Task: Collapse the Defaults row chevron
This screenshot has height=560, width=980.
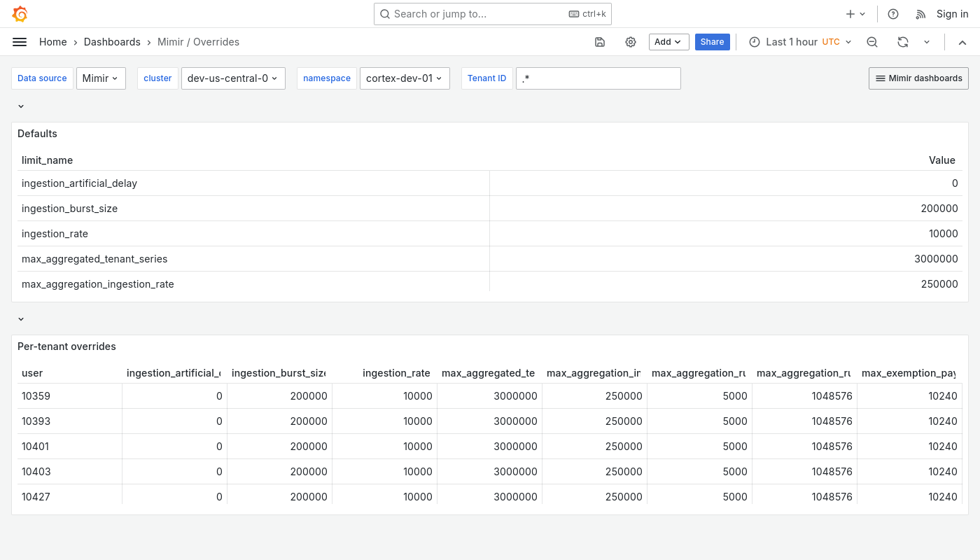Action: click(x=20, y=106)
